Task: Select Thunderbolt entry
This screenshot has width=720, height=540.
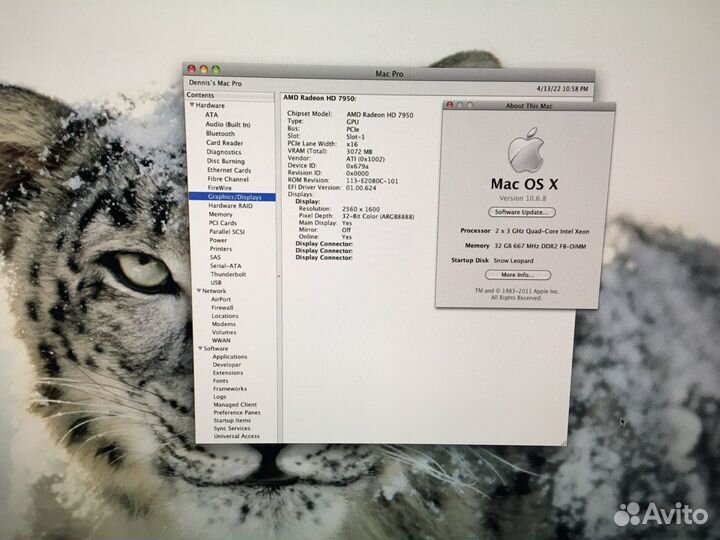Action: pos(228,274)
